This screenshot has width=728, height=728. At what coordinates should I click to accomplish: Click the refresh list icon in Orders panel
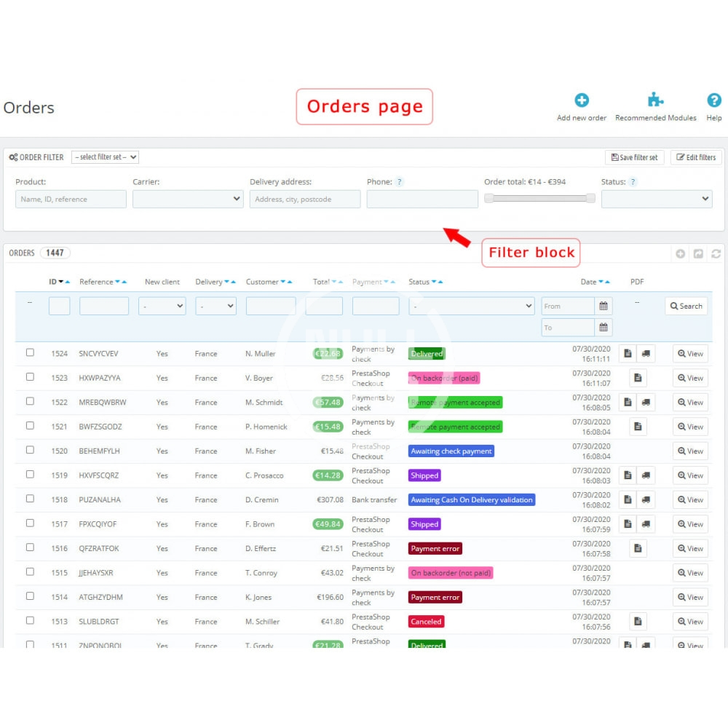[716, 253]
